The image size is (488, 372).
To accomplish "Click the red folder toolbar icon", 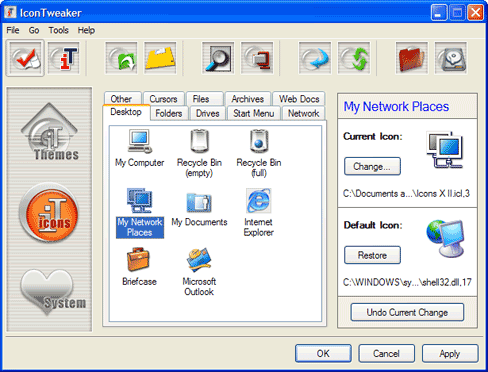I will coord(412,58).
